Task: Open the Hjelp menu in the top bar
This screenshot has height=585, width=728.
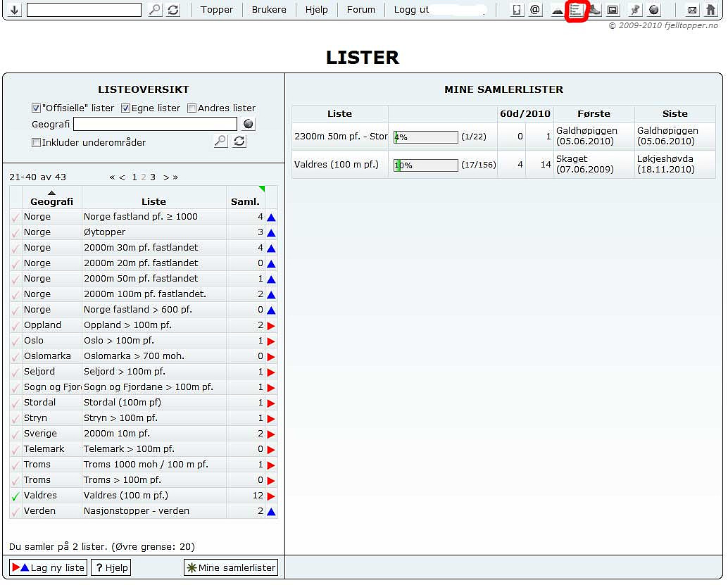Action: (x=317, y=10)
